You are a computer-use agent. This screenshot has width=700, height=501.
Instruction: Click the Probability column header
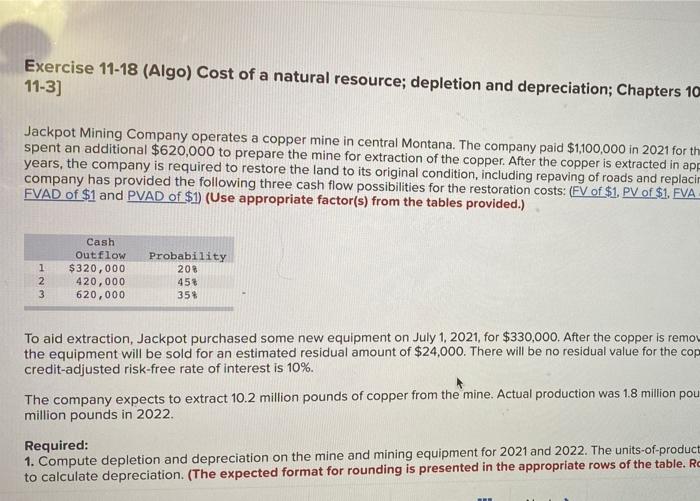pos(188,256)
